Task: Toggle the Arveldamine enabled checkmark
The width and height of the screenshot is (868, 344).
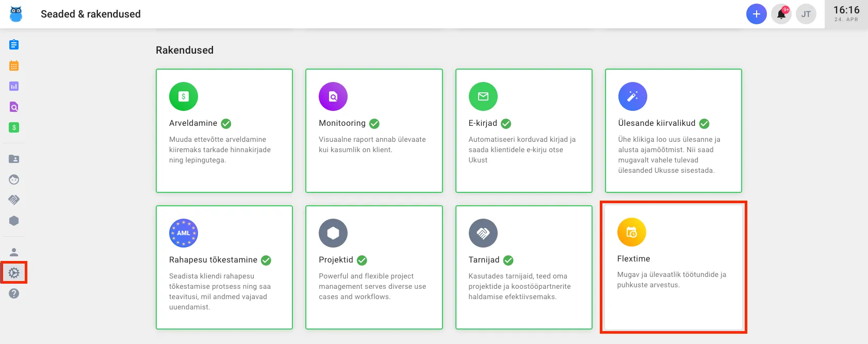Action: coord(226,123)
